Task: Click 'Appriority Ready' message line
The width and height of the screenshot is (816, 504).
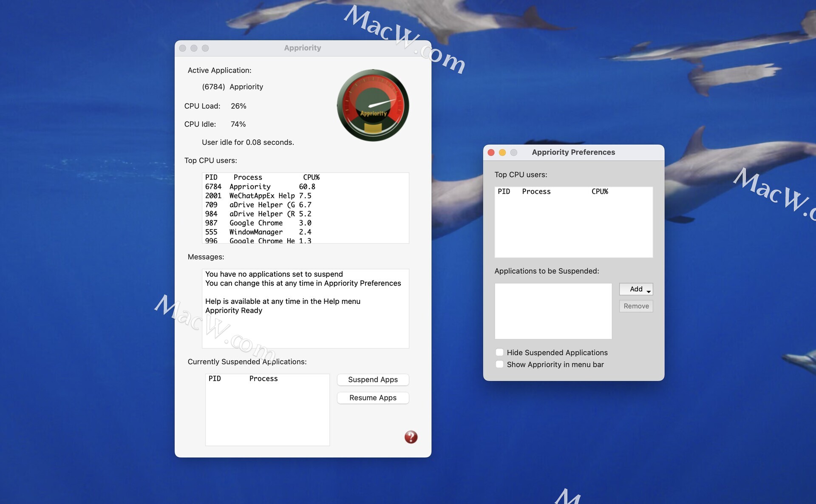Action: [x=234, y=310]
